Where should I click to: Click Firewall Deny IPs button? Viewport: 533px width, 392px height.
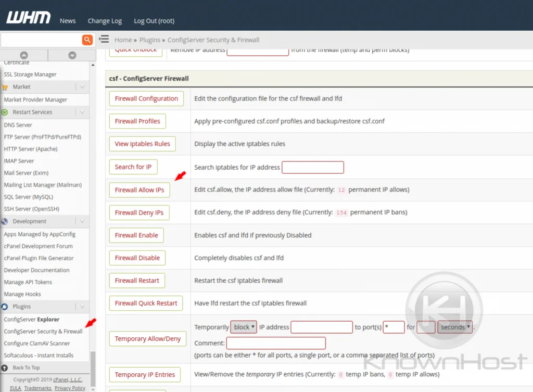pyautogui.click(x=139, y=213)
